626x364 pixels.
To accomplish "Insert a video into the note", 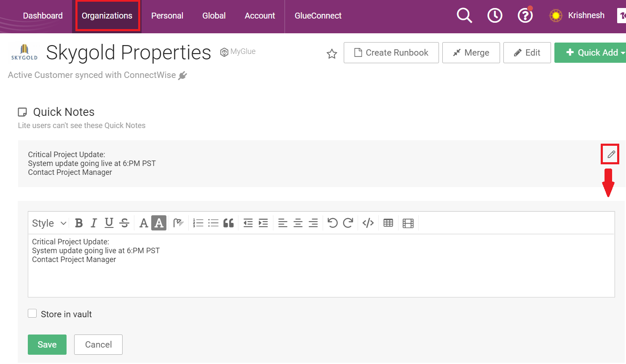I will (408, 223).
